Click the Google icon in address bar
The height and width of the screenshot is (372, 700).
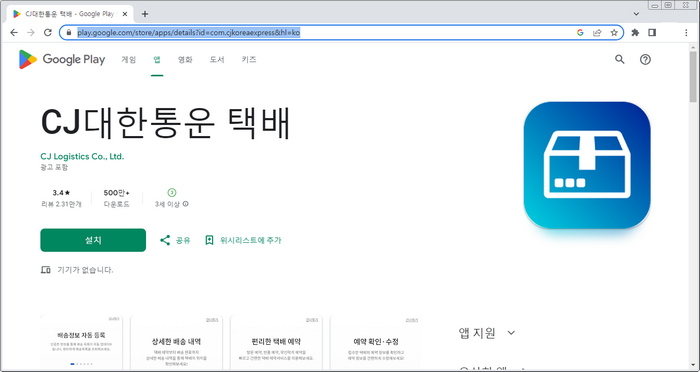(x=580, y=33)
